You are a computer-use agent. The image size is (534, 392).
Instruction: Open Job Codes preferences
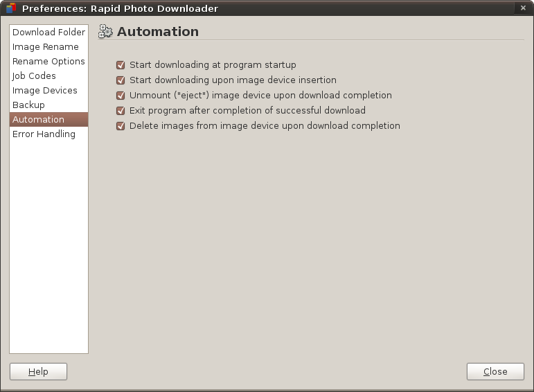tap(34, 76)
